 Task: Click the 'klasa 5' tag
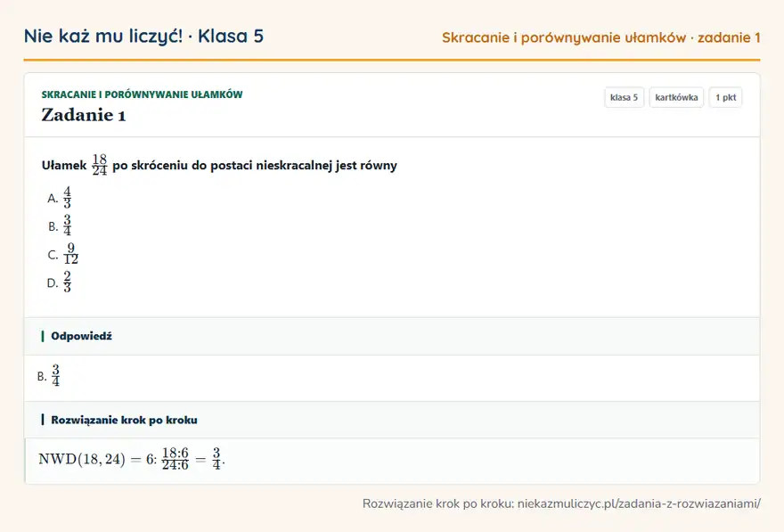coord(624,97)
